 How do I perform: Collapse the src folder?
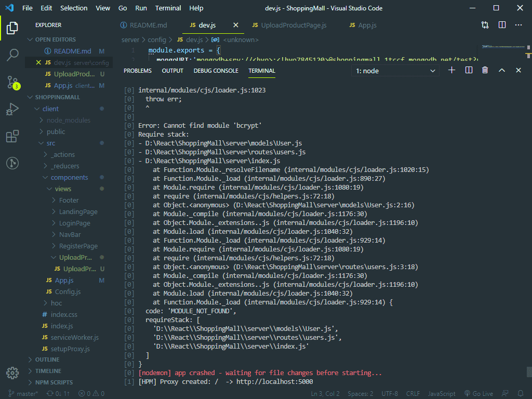coord(50,143)
